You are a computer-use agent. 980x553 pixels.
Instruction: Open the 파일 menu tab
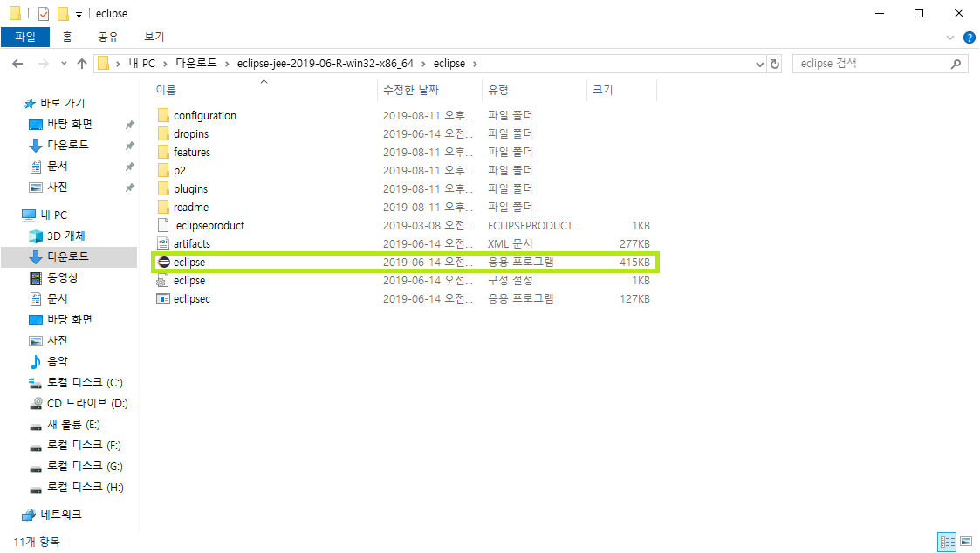point(25,37)
